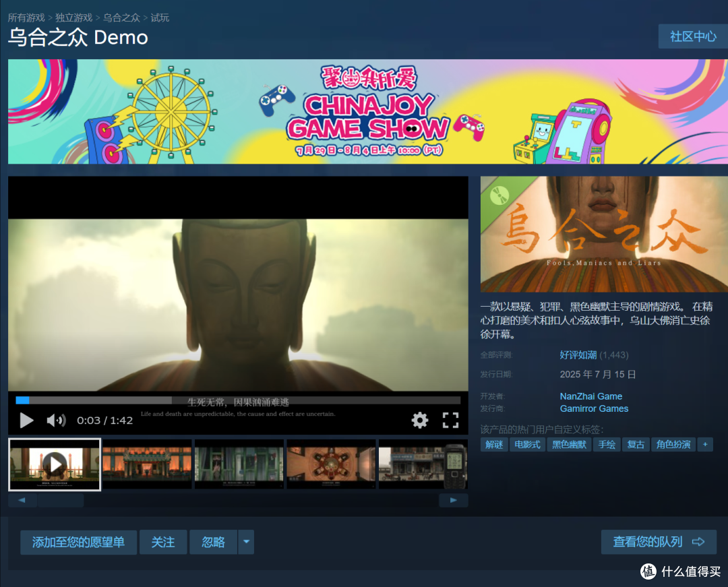Screen dimensions: 728x587
Task: Click the 关注 follow button
Action: pyautogui.click(x=163, y=542)
